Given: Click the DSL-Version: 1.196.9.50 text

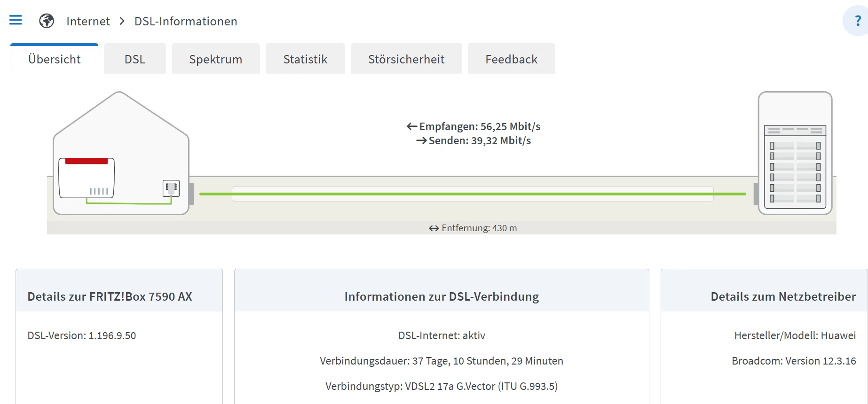Looking at the screenshot, I should [82, 335].
